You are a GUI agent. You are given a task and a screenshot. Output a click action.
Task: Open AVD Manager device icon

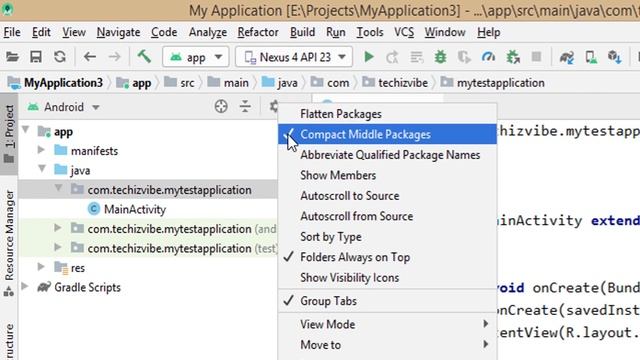pos(591,57)
